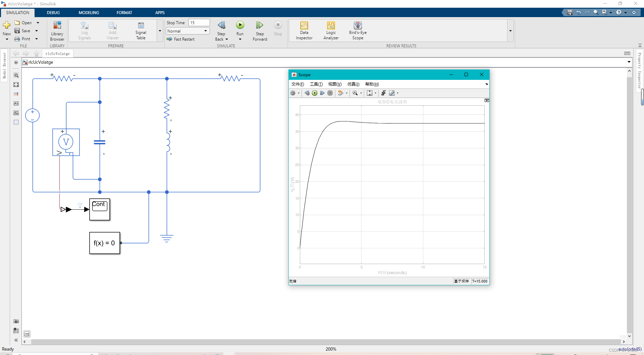Image resolution: width=644 pixels, height=355 pixels.
Task: Open the model path dropdown arrow
Action: click(629, 62)
